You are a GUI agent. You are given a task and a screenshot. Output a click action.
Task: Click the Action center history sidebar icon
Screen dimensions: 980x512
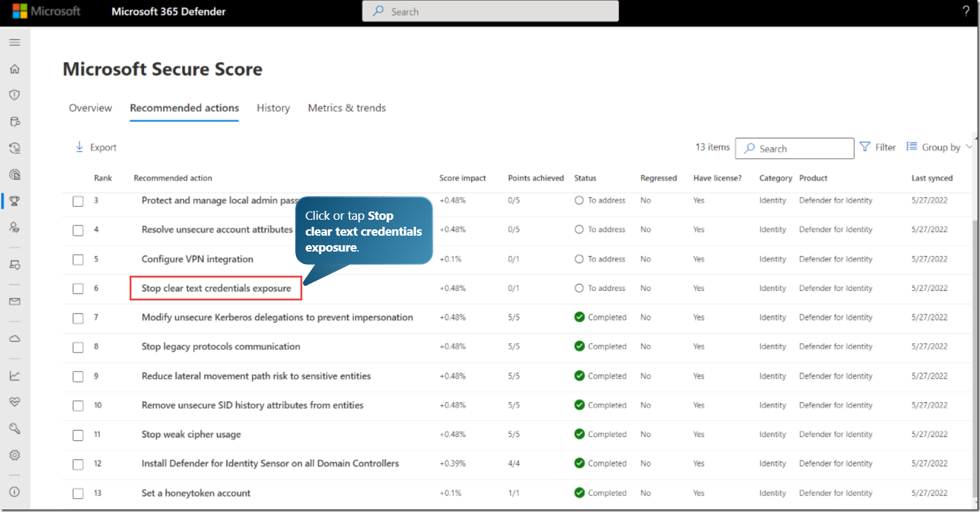[15, 148]
